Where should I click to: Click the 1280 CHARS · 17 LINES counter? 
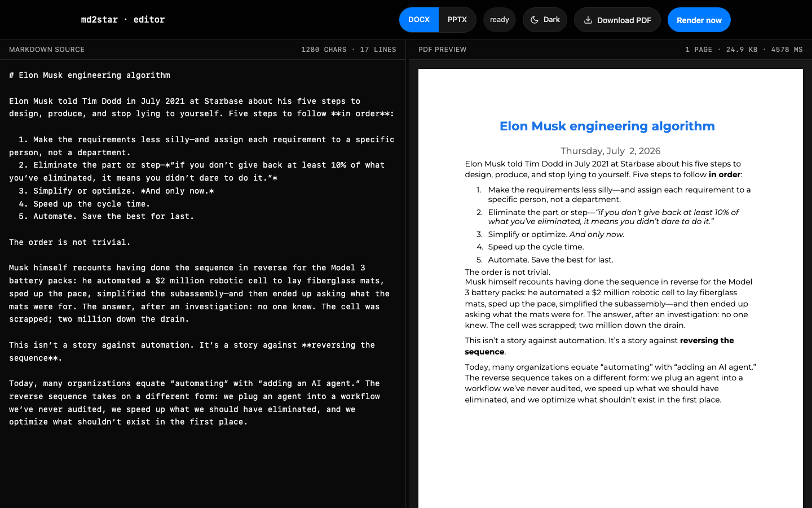[x=348, y=50]
